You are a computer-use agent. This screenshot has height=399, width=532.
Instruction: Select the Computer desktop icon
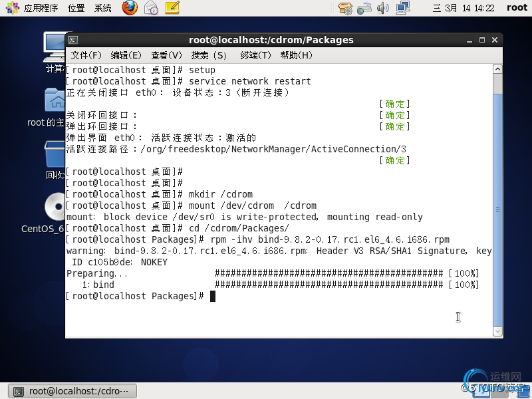55,53
